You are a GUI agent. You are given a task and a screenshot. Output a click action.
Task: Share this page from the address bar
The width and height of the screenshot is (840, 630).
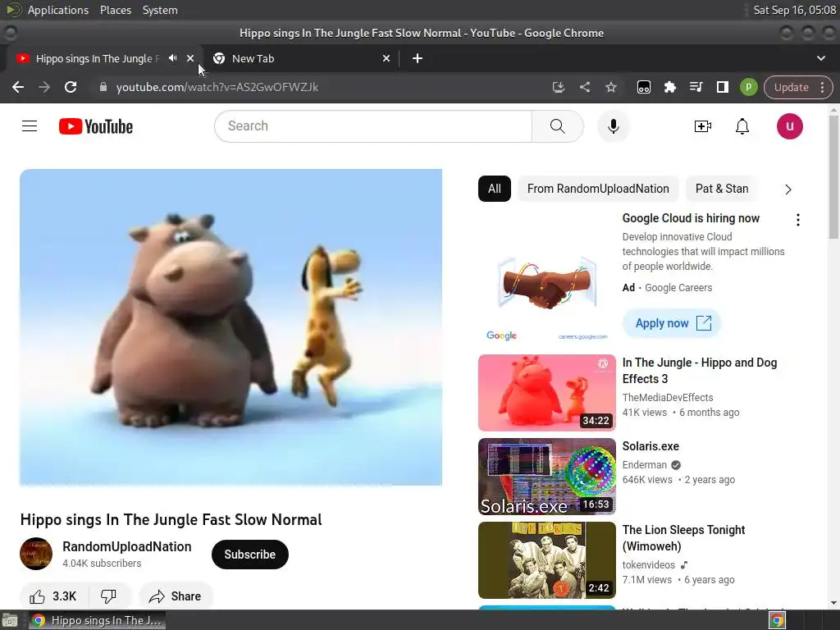(x=584, y=87)
